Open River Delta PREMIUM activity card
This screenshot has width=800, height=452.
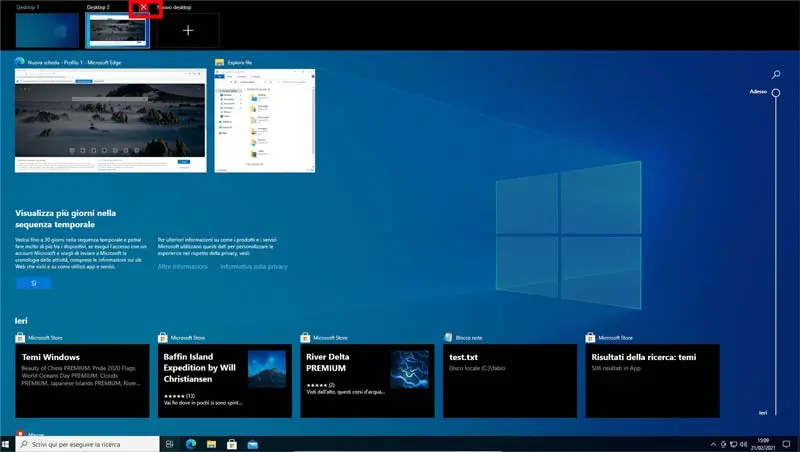367,381
